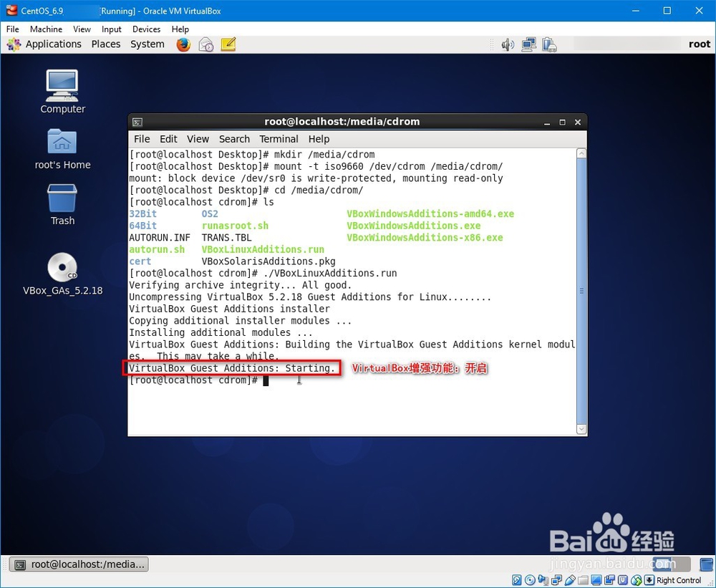Screen dimensions: 716x588
Task: Open the mail client panel launcher
Action: pyautogui.click(x=206, y=44)
